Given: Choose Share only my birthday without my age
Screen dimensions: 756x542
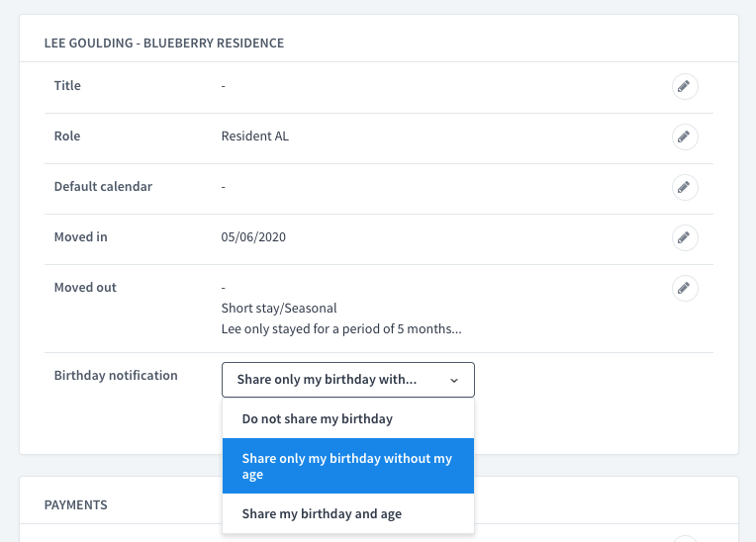Looking at the screenshot, I should click(x=348, y=466).
